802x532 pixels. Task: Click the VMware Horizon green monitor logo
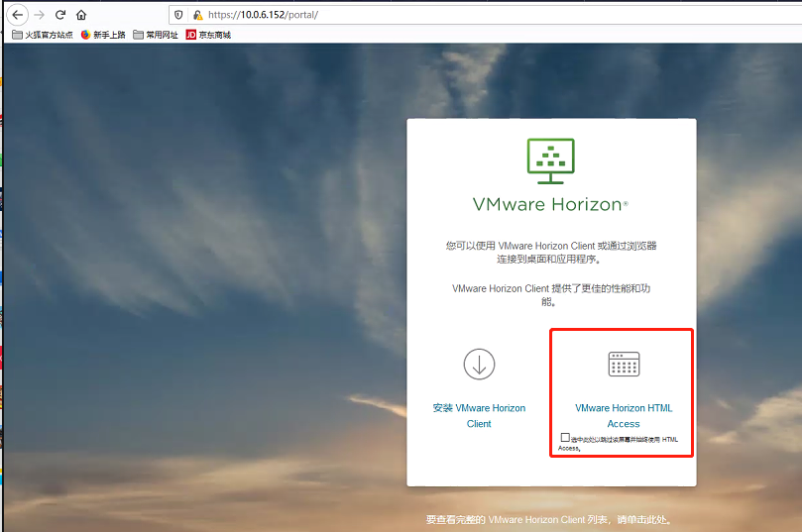pos(551,160)
